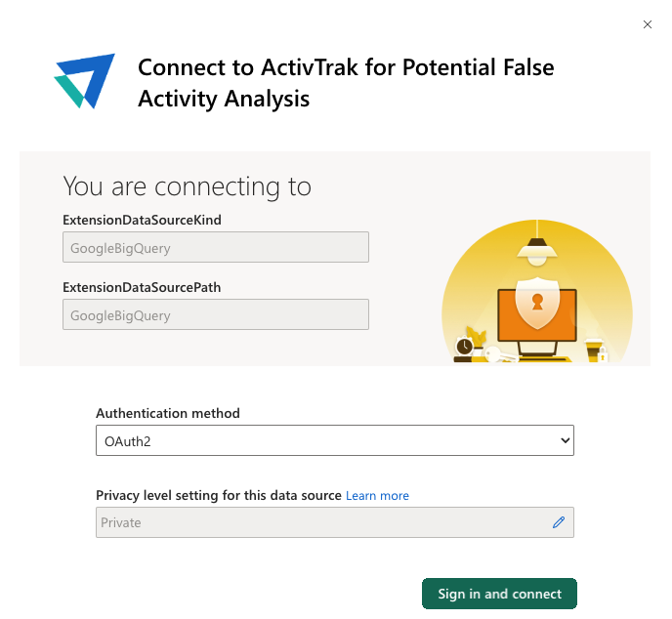Close the connection dialog with the X

point(648,24)
